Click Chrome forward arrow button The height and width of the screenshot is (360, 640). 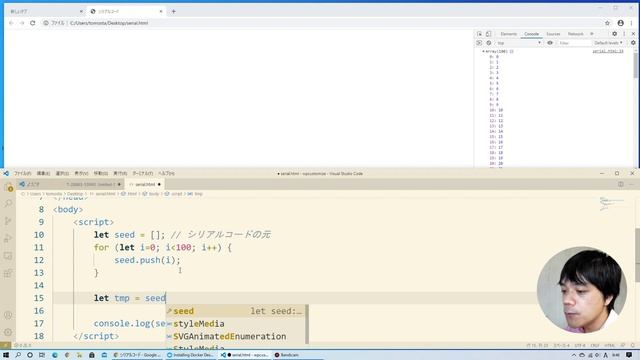pos(22,23)
